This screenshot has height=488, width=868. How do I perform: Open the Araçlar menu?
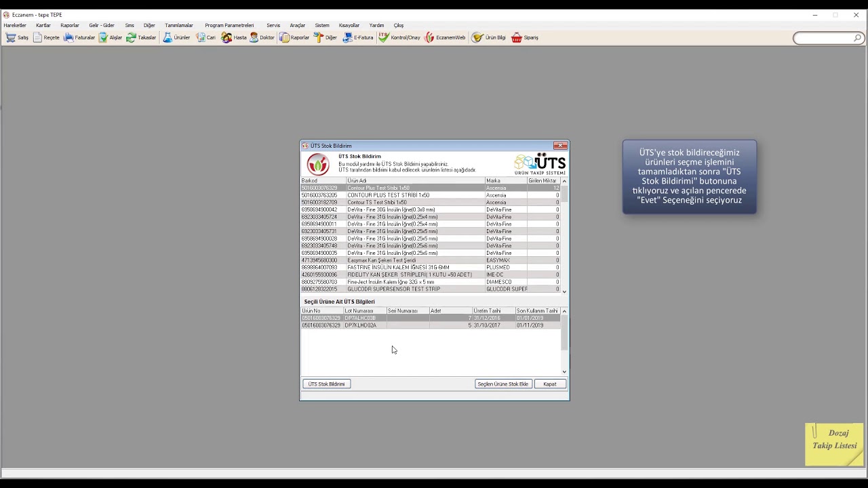coord(298,25)
